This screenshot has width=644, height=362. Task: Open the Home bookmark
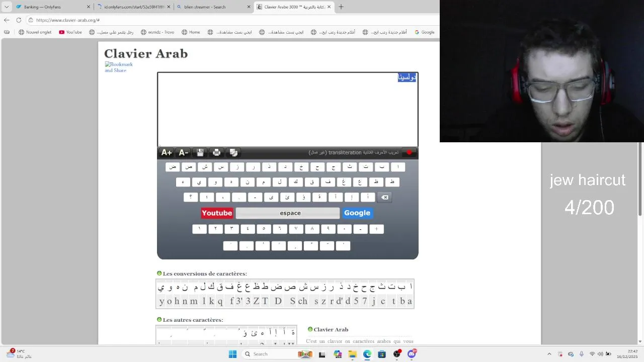click(191, 32)
